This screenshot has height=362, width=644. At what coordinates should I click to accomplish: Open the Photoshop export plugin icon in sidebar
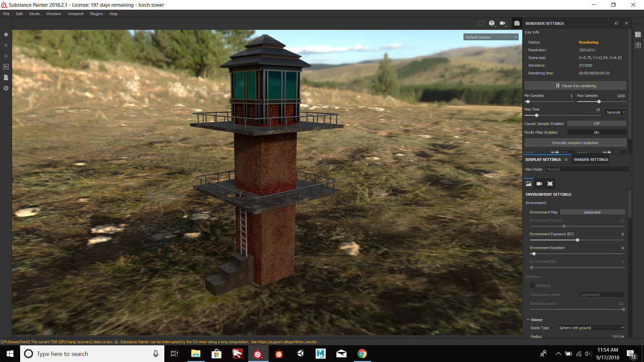6,66
